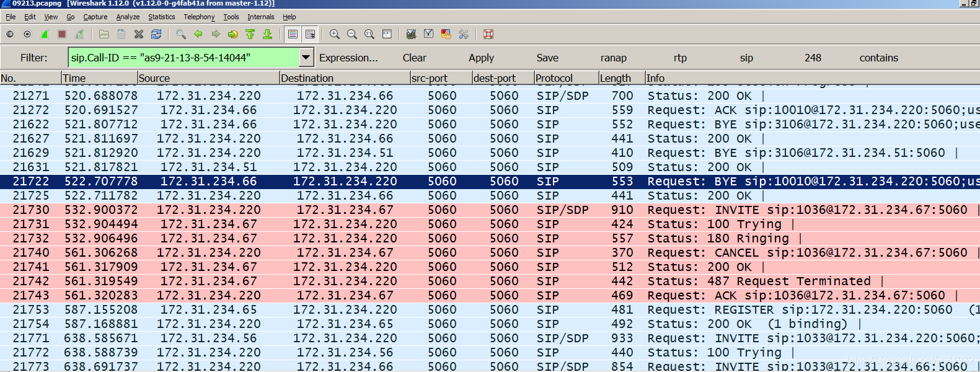The image size is (980, 372).
Task: Select packet 21740 CANCEL request row
Action: [490, 252]
